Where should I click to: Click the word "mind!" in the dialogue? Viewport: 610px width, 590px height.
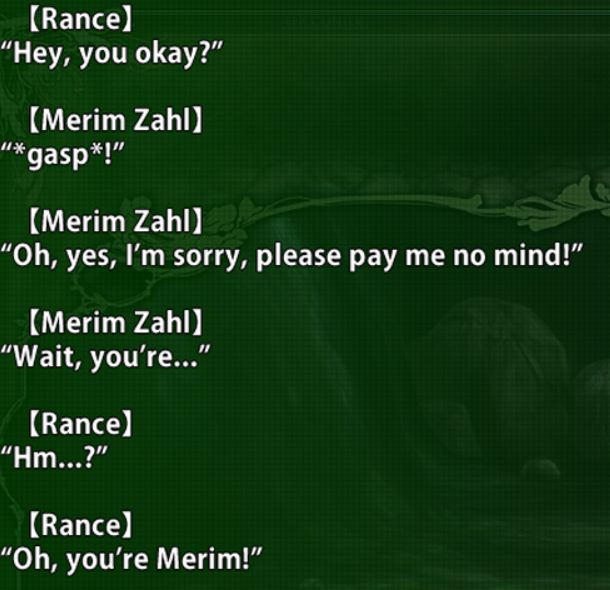(532, 256)
